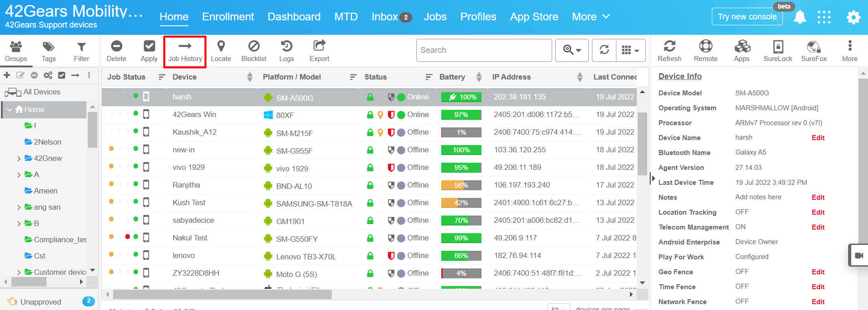Locate the selected device
This screenshot has width=868, height=310.
[221, 51]
